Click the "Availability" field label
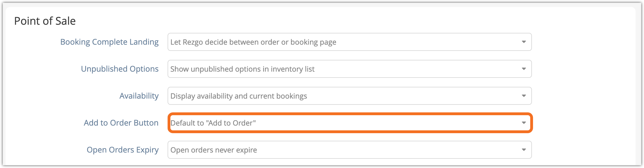644x168 pixels. pyautogui.click(x=139, y=96)
